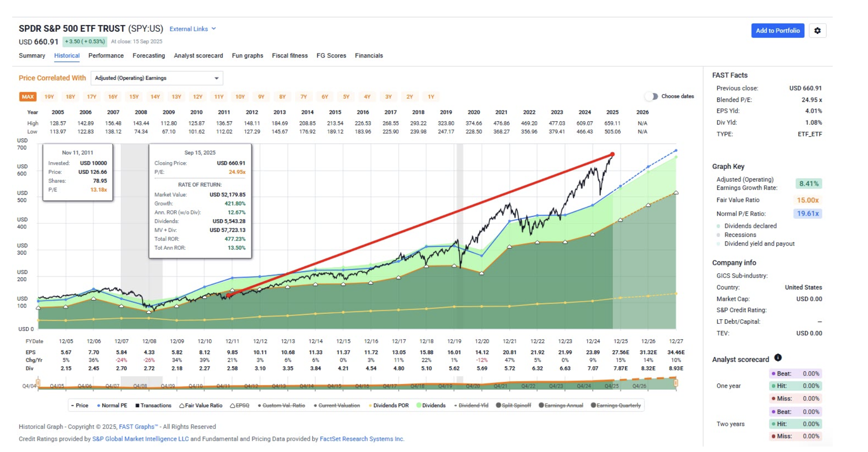Toggle the Choose dates switch

652,96
